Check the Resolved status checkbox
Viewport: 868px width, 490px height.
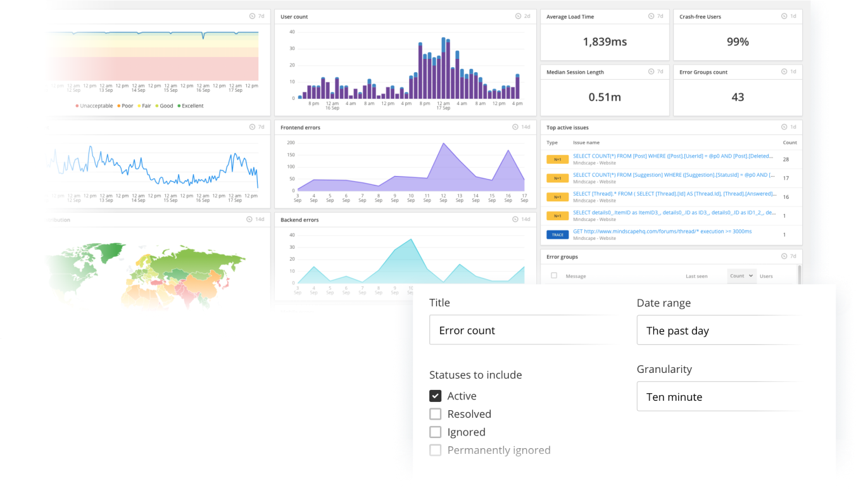point(435,414)
